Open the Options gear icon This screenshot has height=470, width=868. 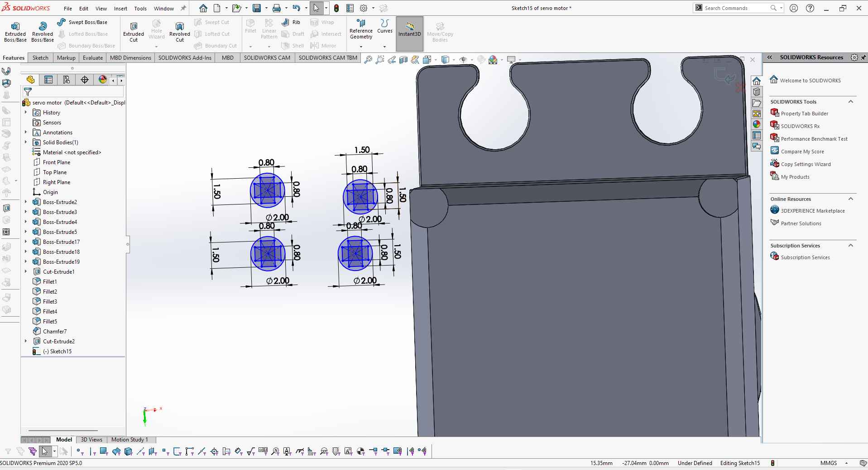tap(364, 8)
